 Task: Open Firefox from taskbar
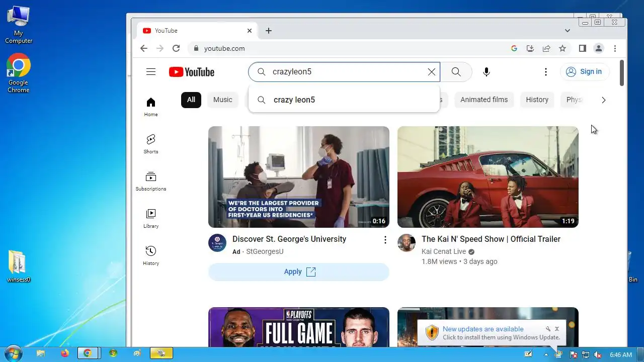64,353
